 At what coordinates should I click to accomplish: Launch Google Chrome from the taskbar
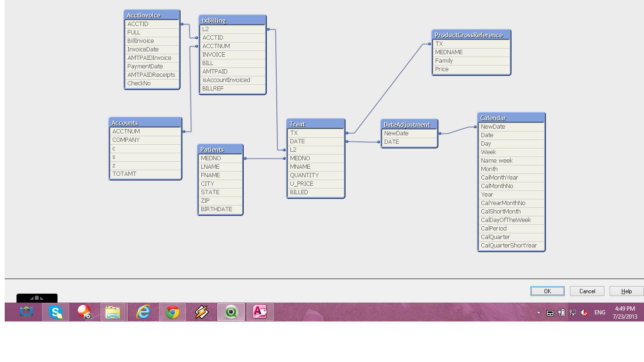point(173,312)
